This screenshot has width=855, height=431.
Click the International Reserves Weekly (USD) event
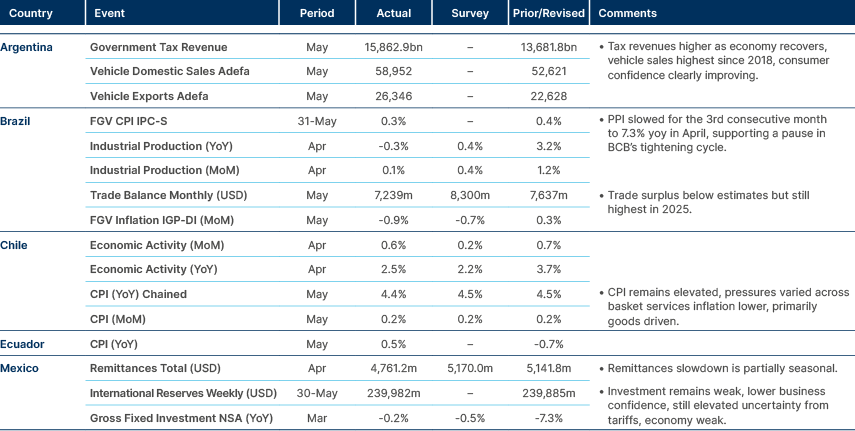coord(181,393)
